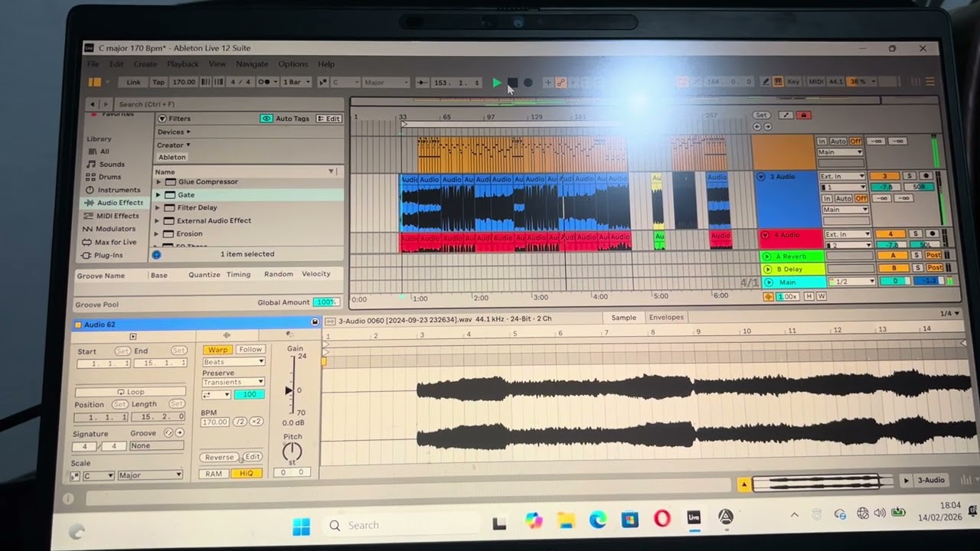Open the Options menu
Screen dimensions: 980x551
(x=292, y=64)
